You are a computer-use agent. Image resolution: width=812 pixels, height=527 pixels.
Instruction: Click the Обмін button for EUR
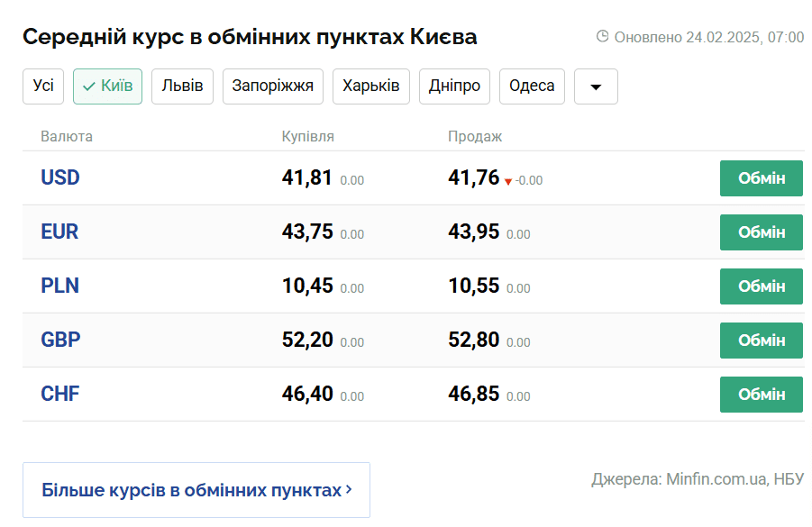click(x=762, y=232)
